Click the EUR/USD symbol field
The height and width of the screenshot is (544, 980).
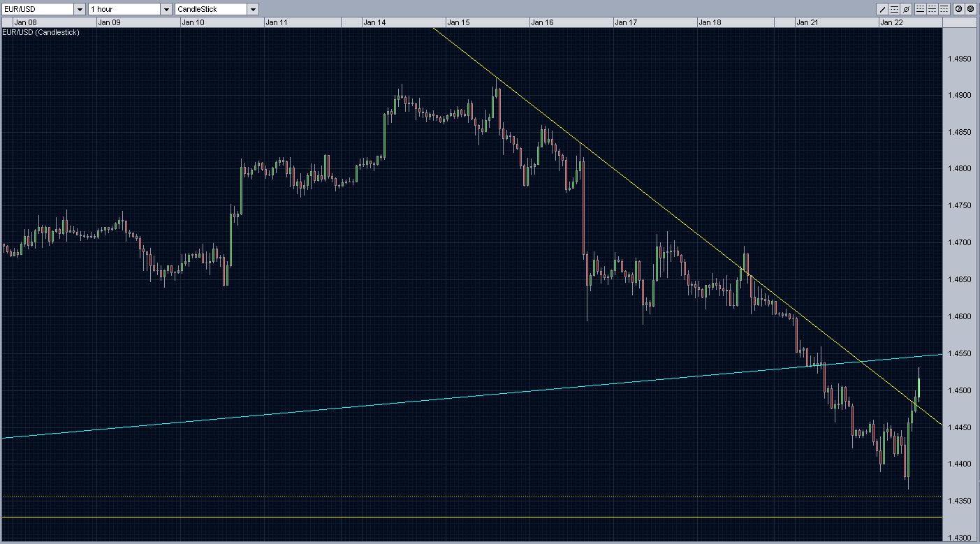pyautogui.click(x=38, y=10)
